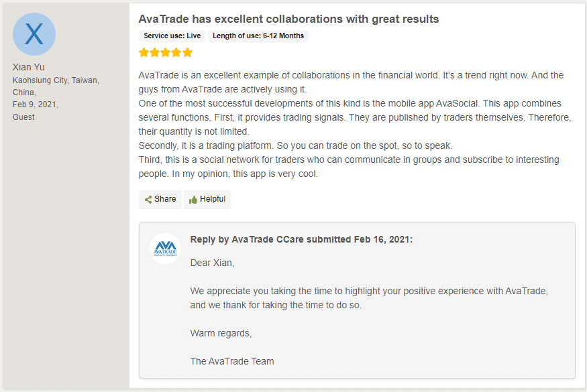
Task: Click the fifth gold rating star
Action: pyautogui.click(x=188, y=52)
